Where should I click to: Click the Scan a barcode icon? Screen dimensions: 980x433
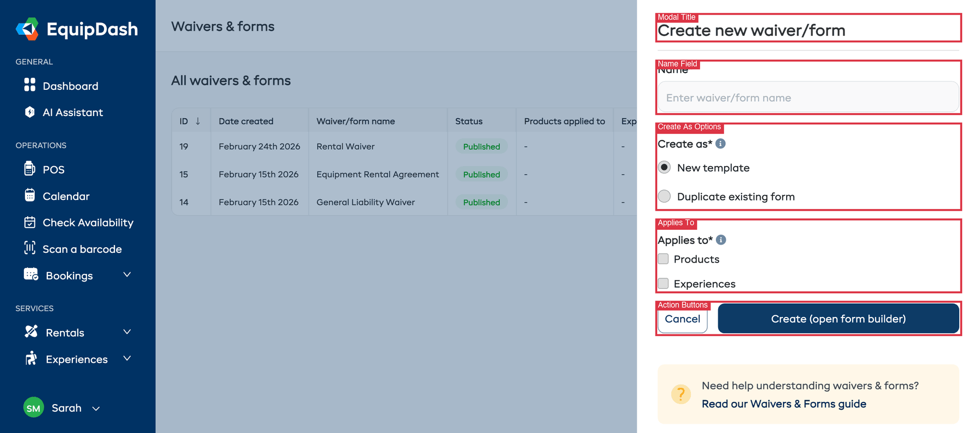coord(30,248)
